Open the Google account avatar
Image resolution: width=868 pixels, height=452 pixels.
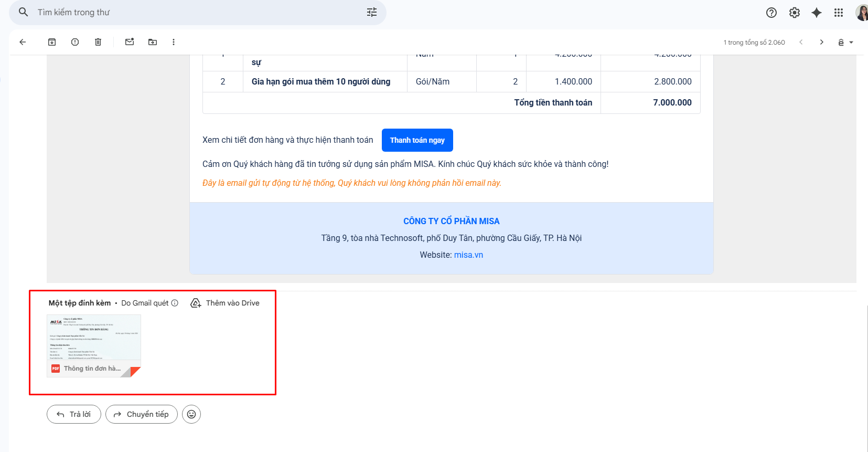[862, 13]
